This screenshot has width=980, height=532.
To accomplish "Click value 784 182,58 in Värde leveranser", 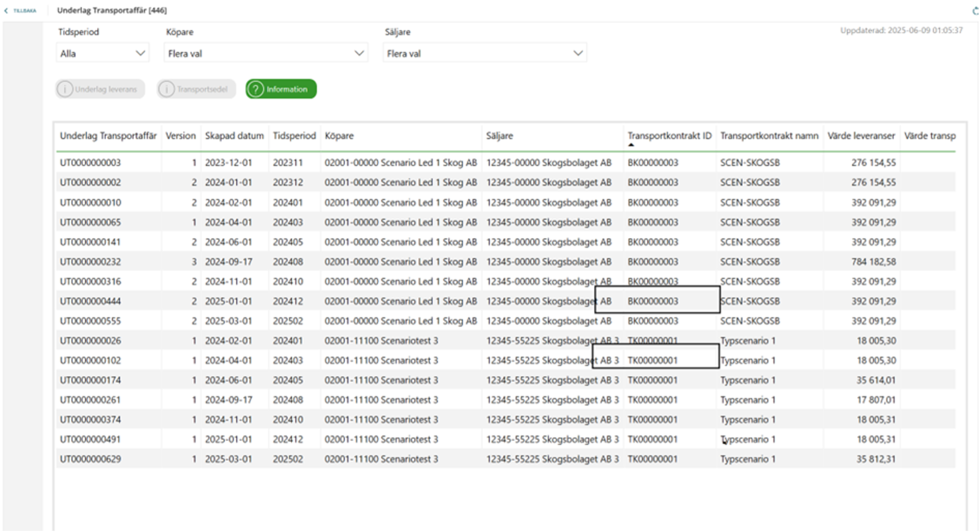I will click(874, 261).
